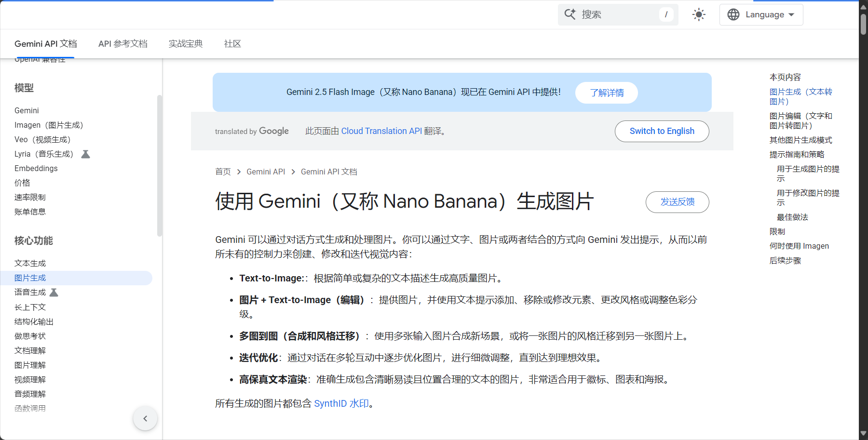Open Lyria（音乐生成）sidebar item

44,154
